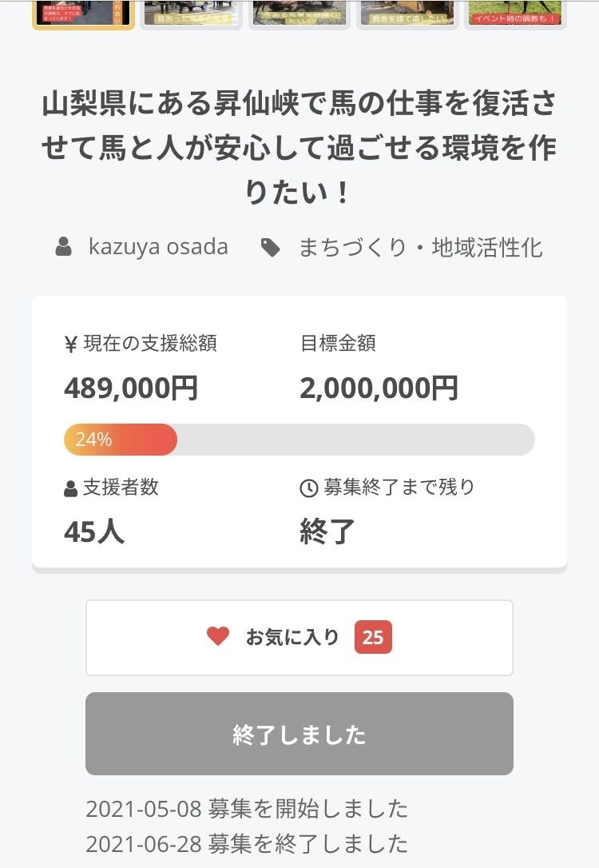Image resolution: width=599 pixels, height=868 pixels.
Task: Click the person icon beside 支援者数
Action: [x=71, y=488]
